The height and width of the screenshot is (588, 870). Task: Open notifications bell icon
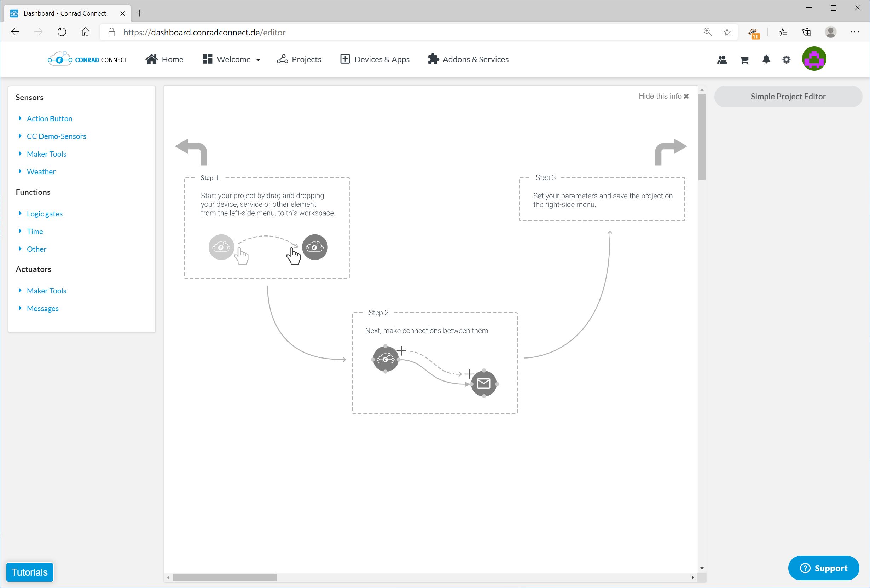coord(766,59)
